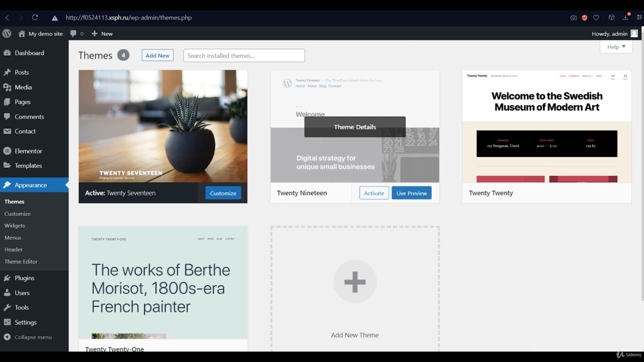Screen dimensions: 644x362
Task: Click the Pages icon in the sidebar
Action: [x=7, y=102]
